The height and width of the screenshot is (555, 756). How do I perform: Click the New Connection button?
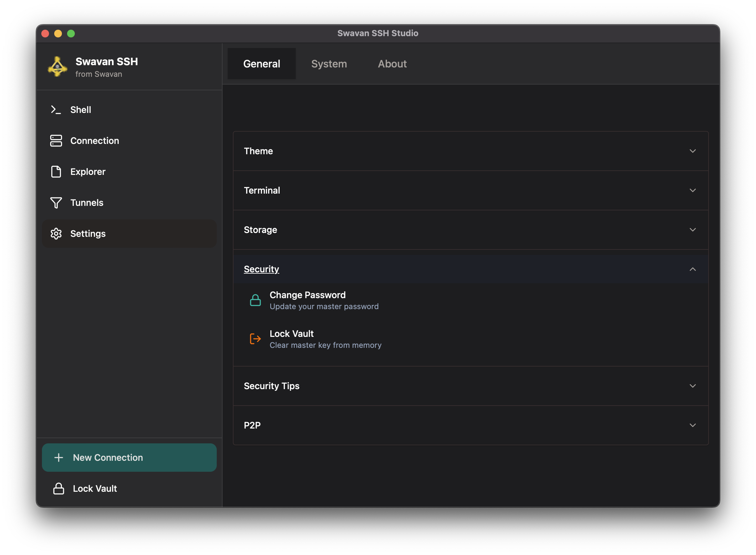coord(129,457)
